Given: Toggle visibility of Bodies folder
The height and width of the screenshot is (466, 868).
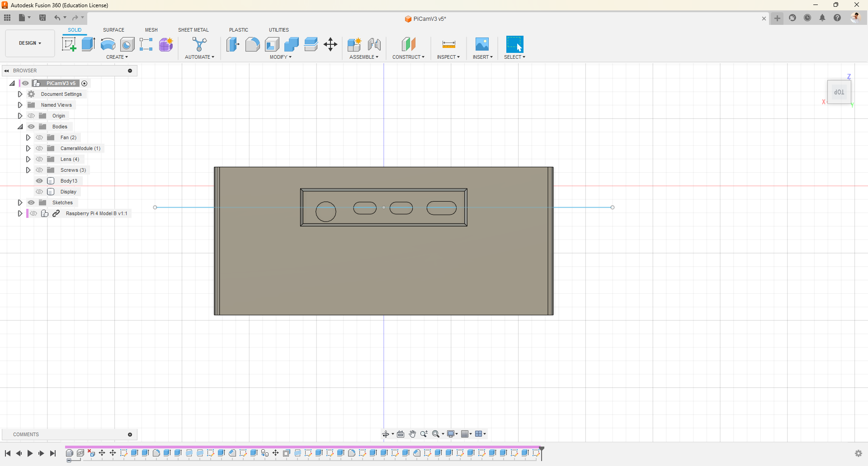Looking at the screenshot, I should point(31,127).
